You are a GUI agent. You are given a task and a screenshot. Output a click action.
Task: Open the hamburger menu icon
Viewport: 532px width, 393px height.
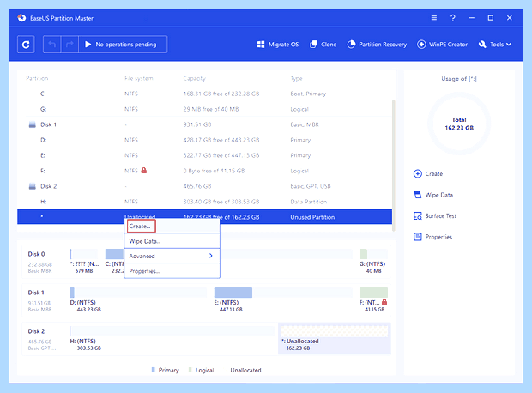[434, 18]
